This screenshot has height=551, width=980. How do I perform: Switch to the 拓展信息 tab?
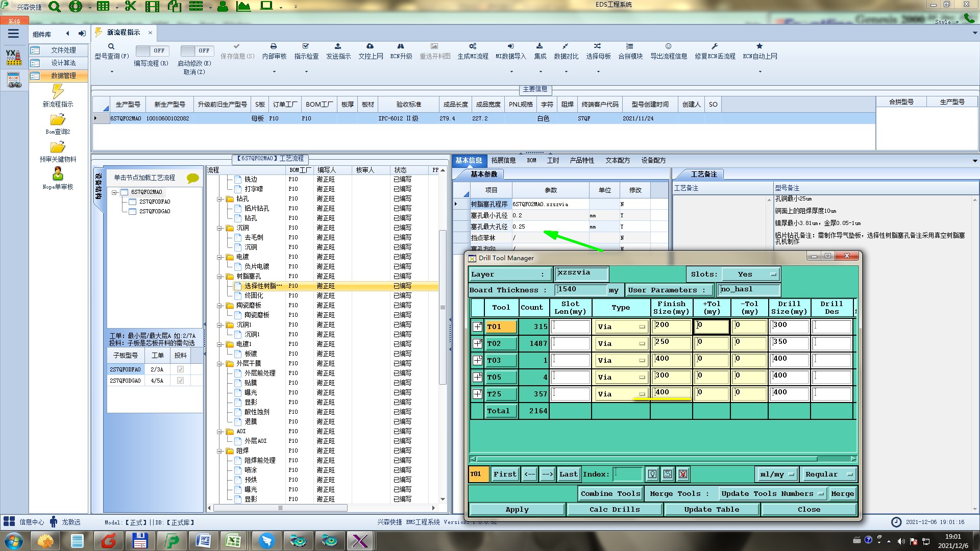503,160
